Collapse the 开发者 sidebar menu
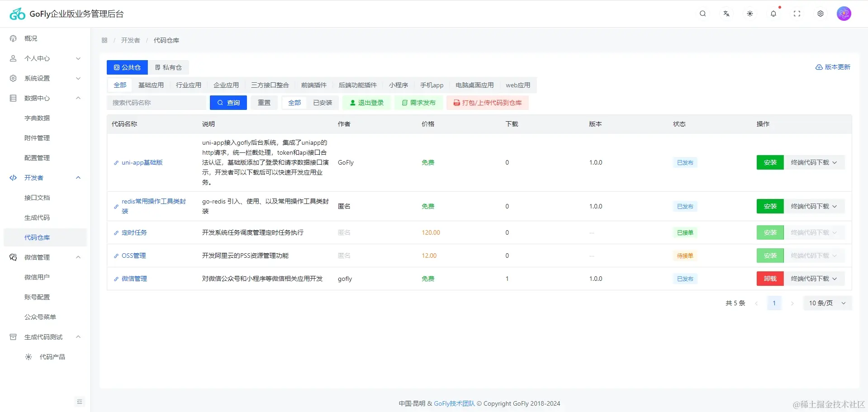868x412 pixels. [x=45, y=178]
